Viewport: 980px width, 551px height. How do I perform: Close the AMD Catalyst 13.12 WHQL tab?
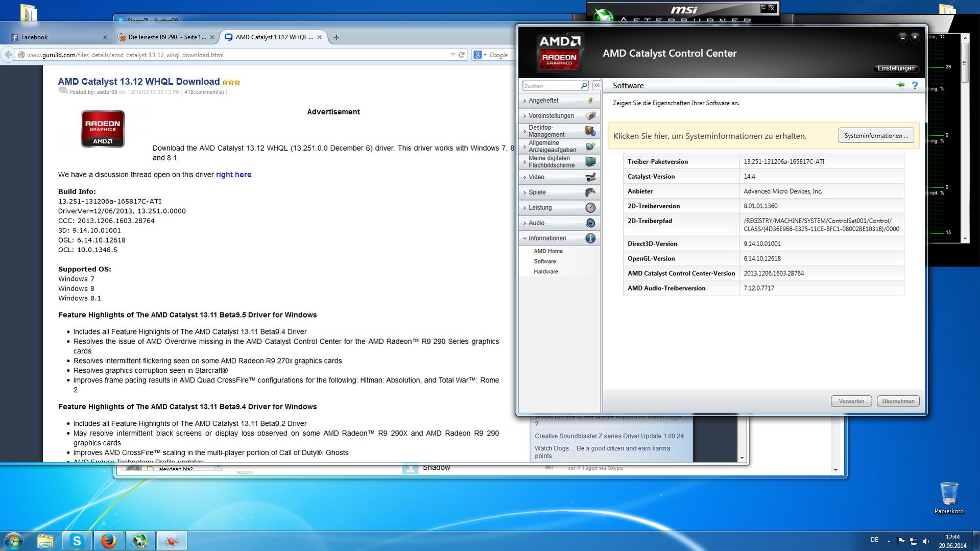[320, 37]
